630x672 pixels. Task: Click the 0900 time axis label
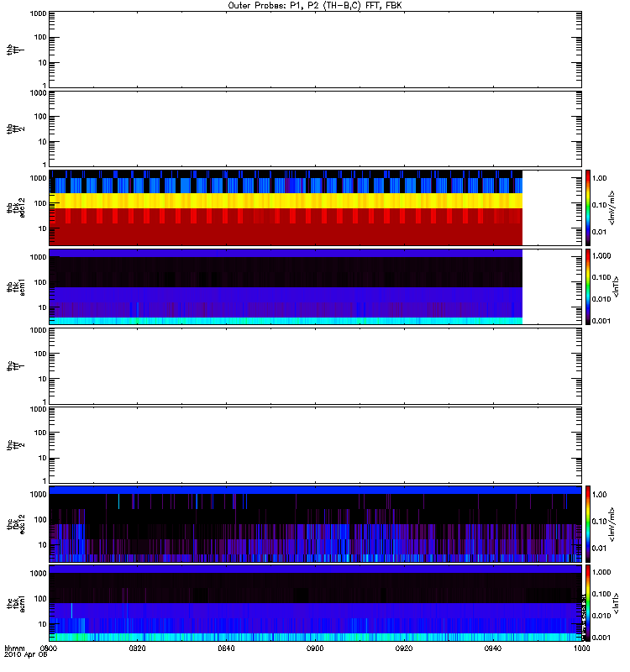pos(315,648)
